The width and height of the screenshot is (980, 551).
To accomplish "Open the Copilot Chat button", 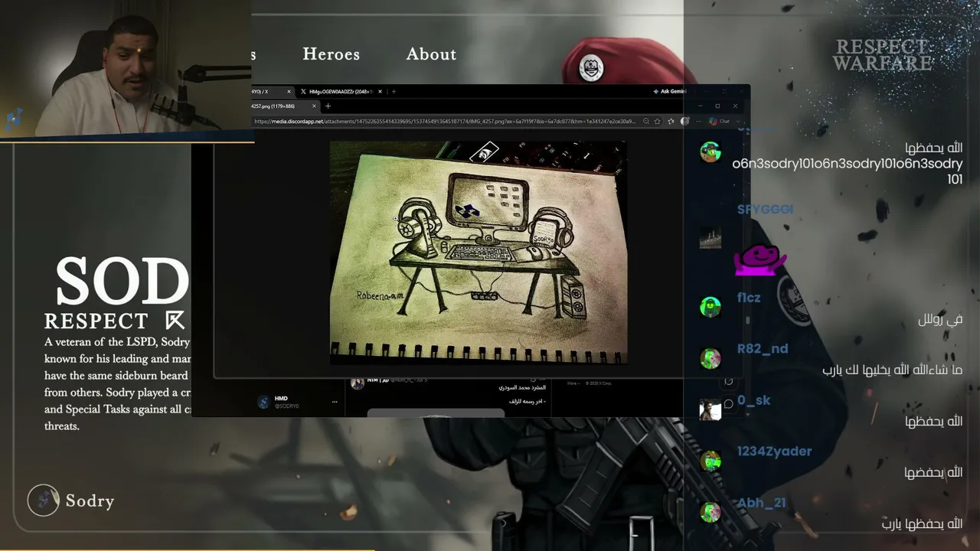I will click(x=719, y=121).
